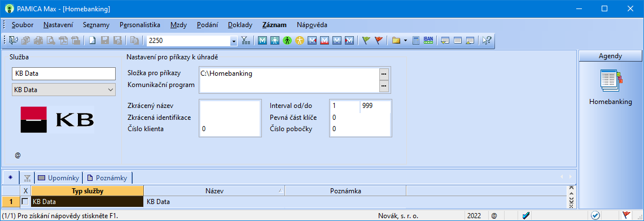Expand the 2250 combo box dropdown

(x=234, y=41)
